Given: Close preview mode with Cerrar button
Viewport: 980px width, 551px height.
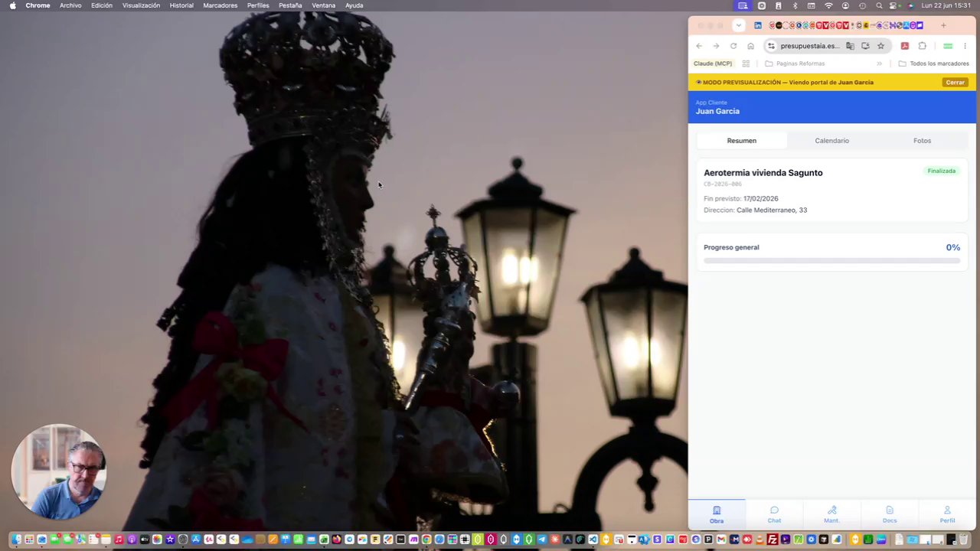Looking at the screenshot, I should pos(955,82).
